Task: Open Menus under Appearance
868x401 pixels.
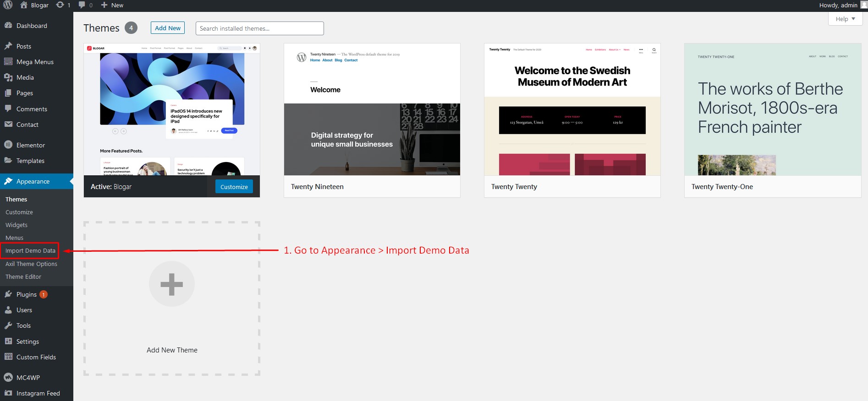Action: click(14, 238)
